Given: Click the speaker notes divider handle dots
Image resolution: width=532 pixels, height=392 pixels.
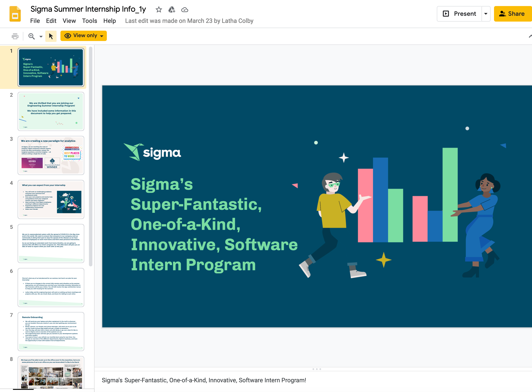Looking at the screenshot, I should [x=317, y=369].
